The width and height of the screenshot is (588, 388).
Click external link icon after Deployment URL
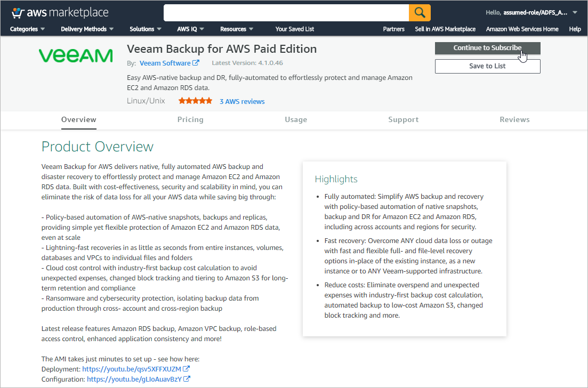tap(187, 369)
